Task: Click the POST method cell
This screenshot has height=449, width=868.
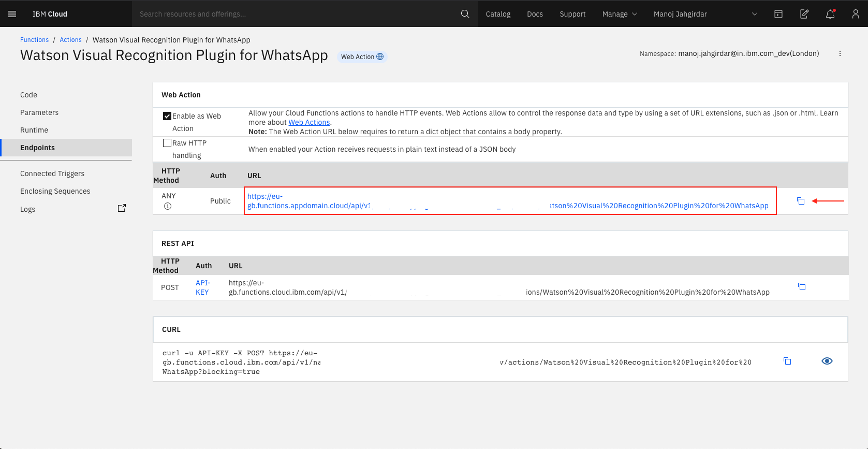Action: pos(170,287)
